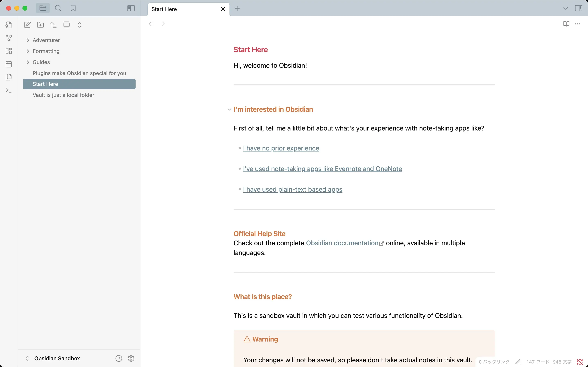Open the Obsidian documentation link
The image size is (588, 367).
(342, 243)
